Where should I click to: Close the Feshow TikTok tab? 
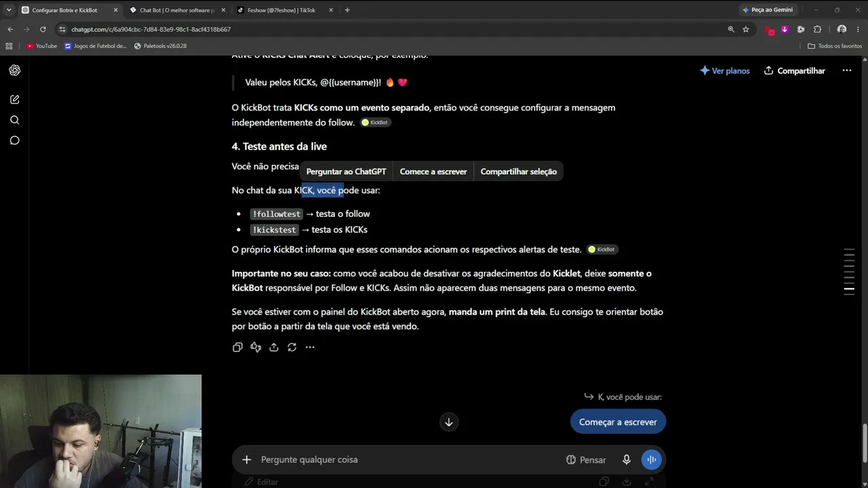pos(330,10)
